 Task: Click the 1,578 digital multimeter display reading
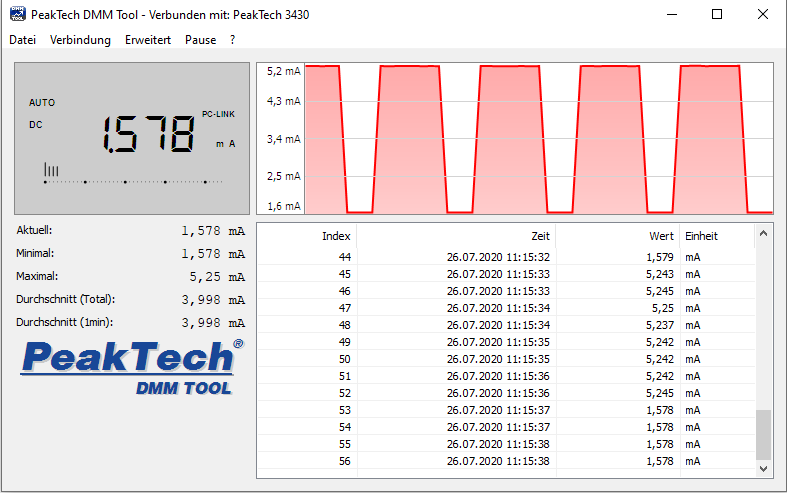(149, 134)
